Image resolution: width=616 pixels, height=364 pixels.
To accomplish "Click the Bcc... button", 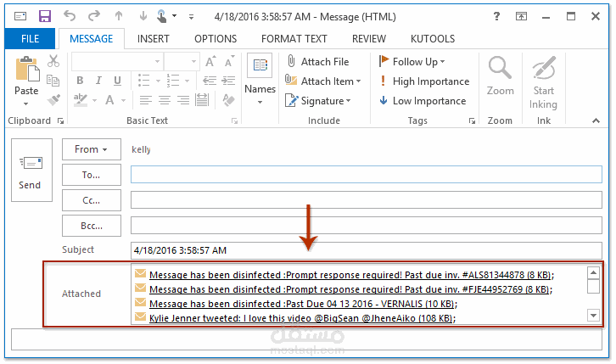I will point(92,226).
